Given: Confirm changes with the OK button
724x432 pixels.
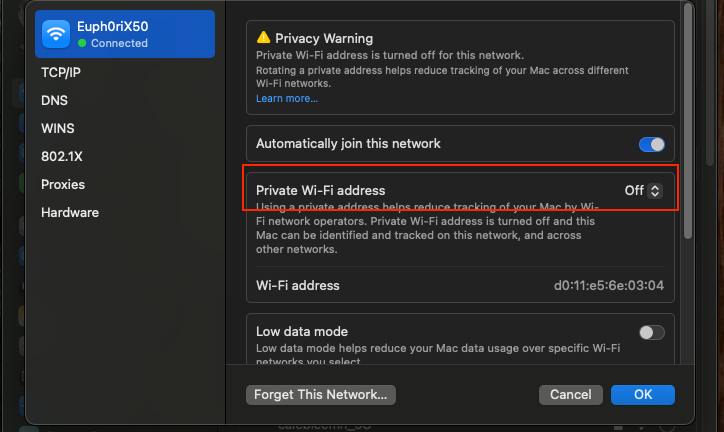Looking at the screenshot, I should coord(643,395).
